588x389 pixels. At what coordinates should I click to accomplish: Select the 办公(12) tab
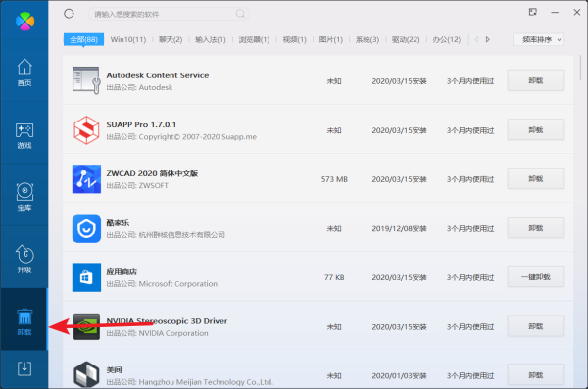tap(446, 39)
